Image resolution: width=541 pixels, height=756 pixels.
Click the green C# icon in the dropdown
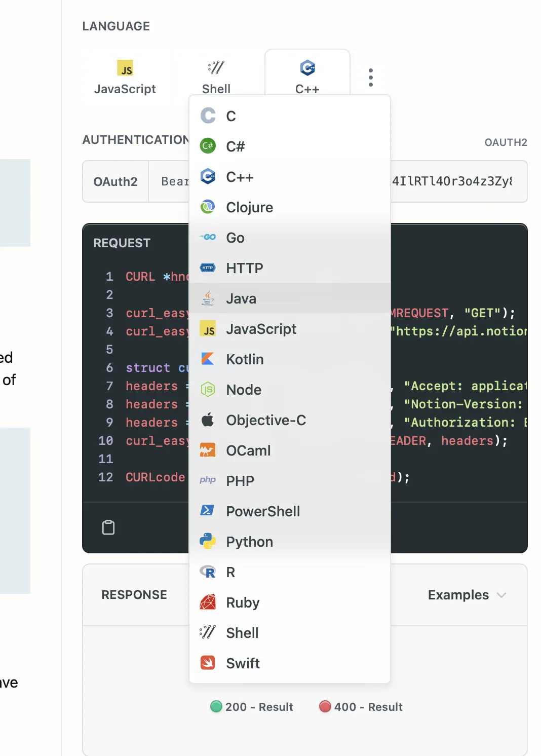(208, 146)
